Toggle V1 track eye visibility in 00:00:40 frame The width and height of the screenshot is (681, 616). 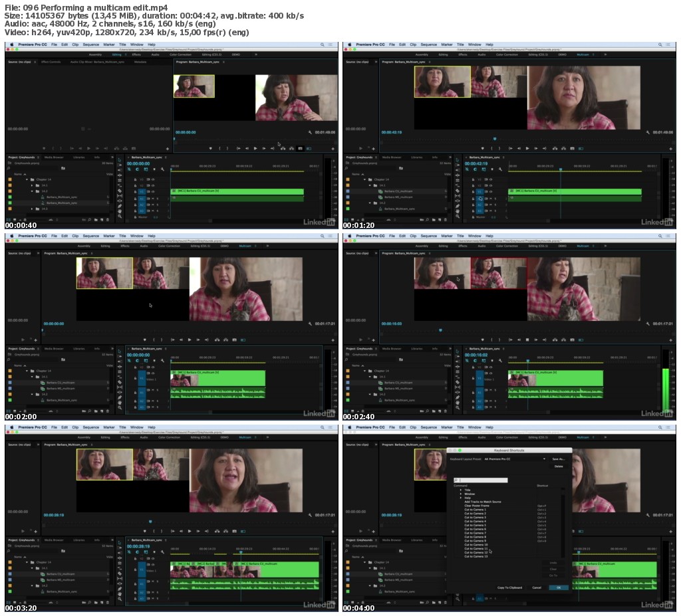point(154,191)
